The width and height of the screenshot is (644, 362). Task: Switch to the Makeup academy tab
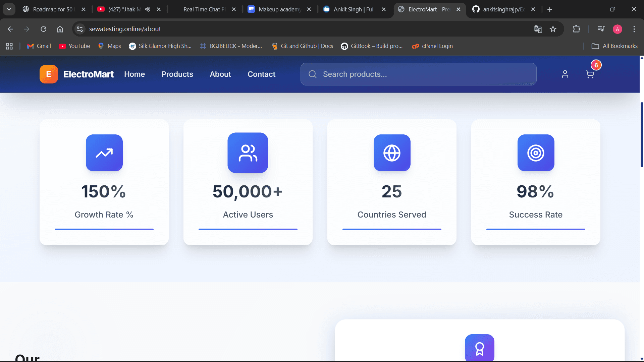(x=279, y=9)
